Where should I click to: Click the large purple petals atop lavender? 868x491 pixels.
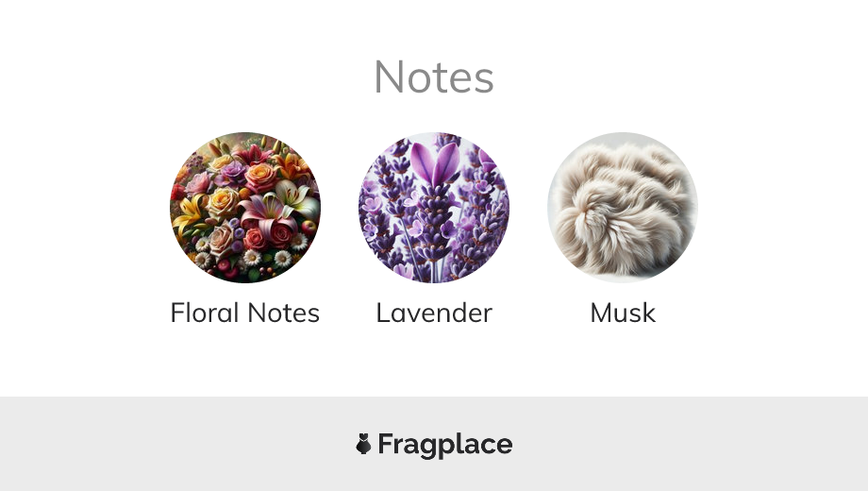click(x=435, y=162)
